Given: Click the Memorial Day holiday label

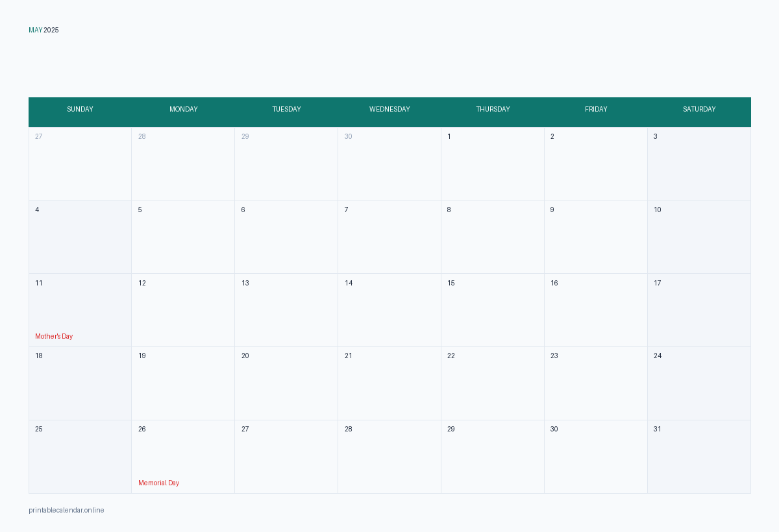Looking at the screenshot, I should click(x=159, y=483).
